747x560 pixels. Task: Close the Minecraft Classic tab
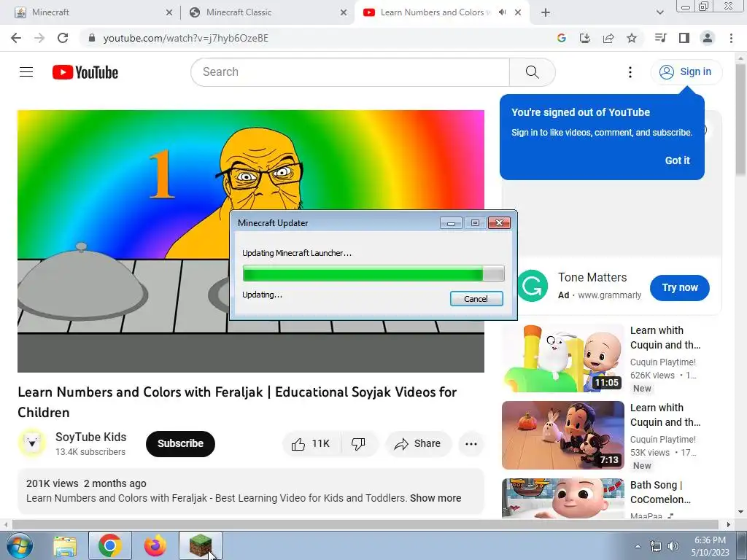click(344, 13)
